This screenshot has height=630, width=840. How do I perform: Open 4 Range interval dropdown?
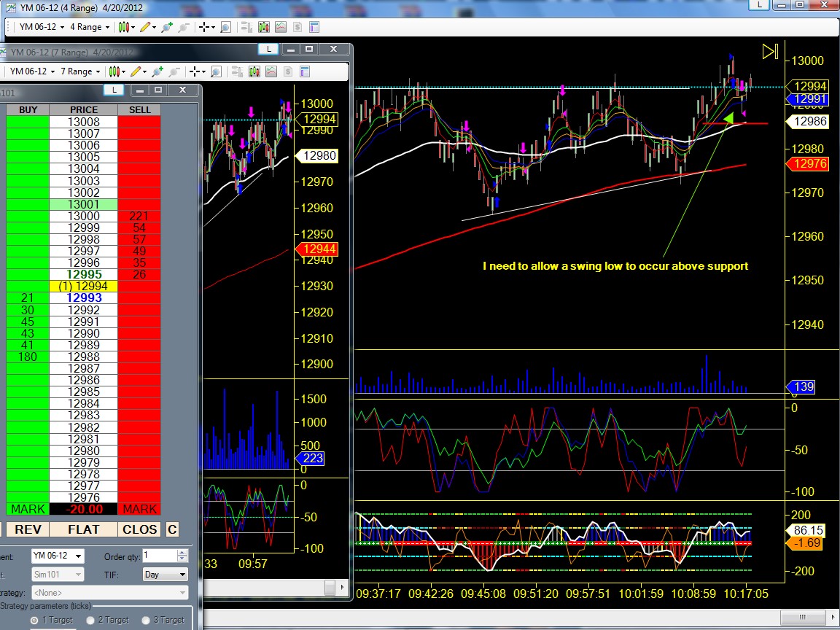(90, 27)
